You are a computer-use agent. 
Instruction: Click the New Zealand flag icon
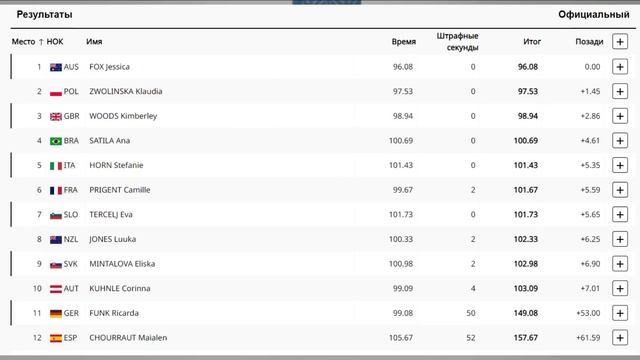pos(56,240)
